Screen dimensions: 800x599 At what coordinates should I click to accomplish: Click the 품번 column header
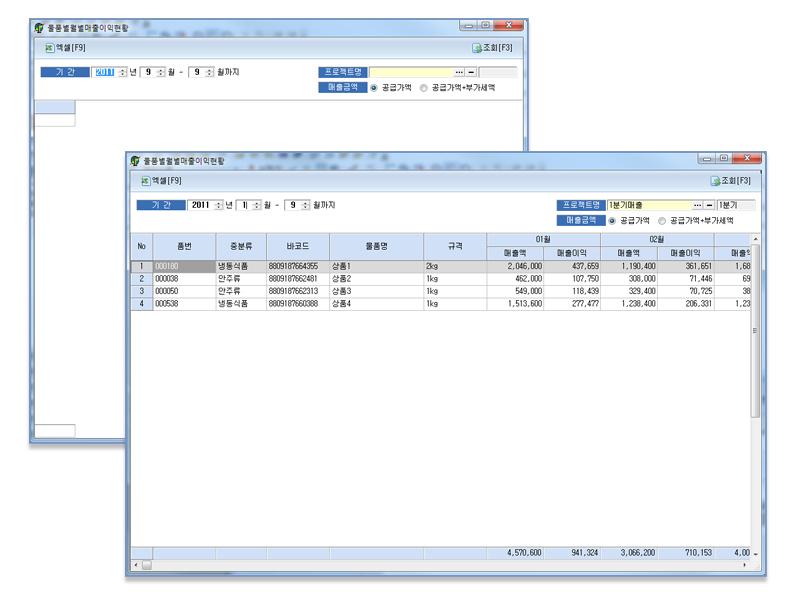(x=183, y=246)
